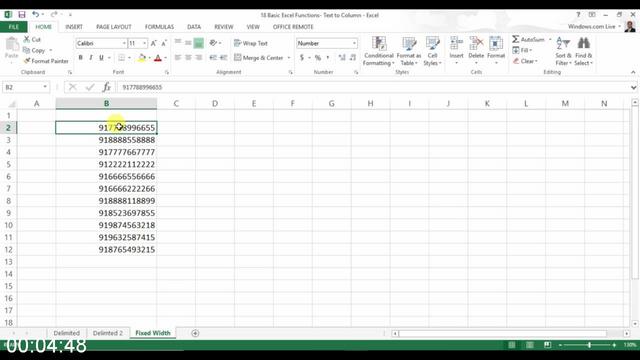Switch to the DATA tab

pyautogui.click(x=194, y=27)
